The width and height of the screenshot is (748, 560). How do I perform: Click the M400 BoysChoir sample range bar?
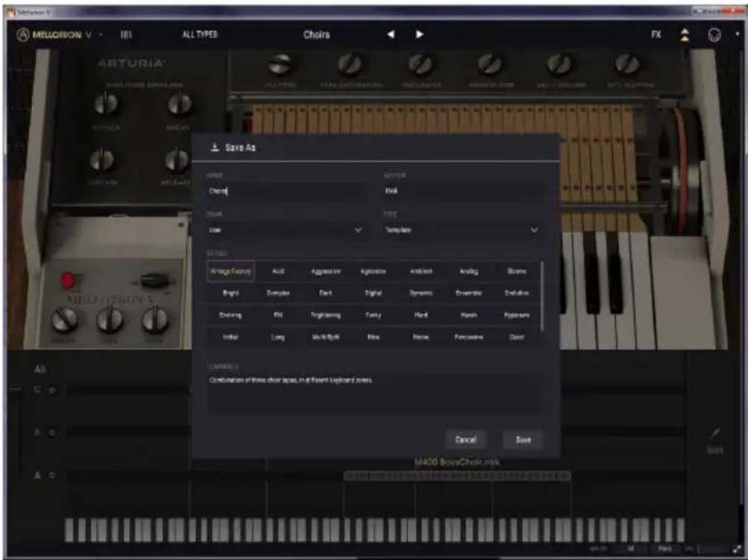pos(457,476)
